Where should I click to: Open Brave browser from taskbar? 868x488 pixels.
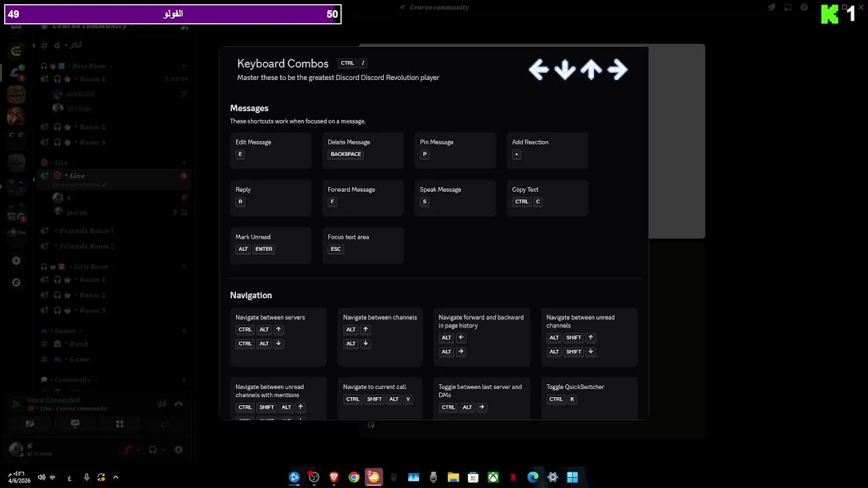click(x=334, y=477)
